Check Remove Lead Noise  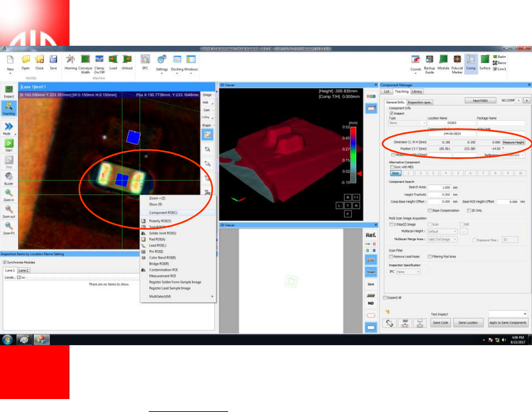pos(391,257)
